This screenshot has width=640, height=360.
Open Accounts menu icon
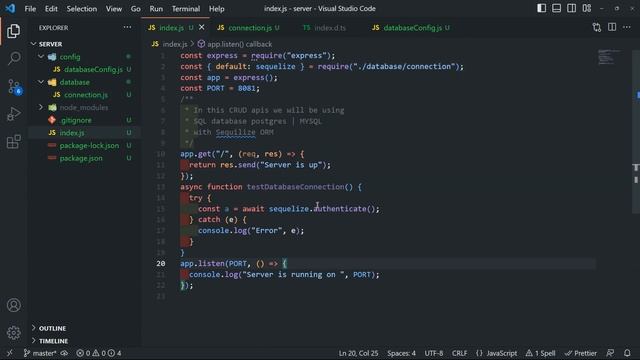click(13, 305)
